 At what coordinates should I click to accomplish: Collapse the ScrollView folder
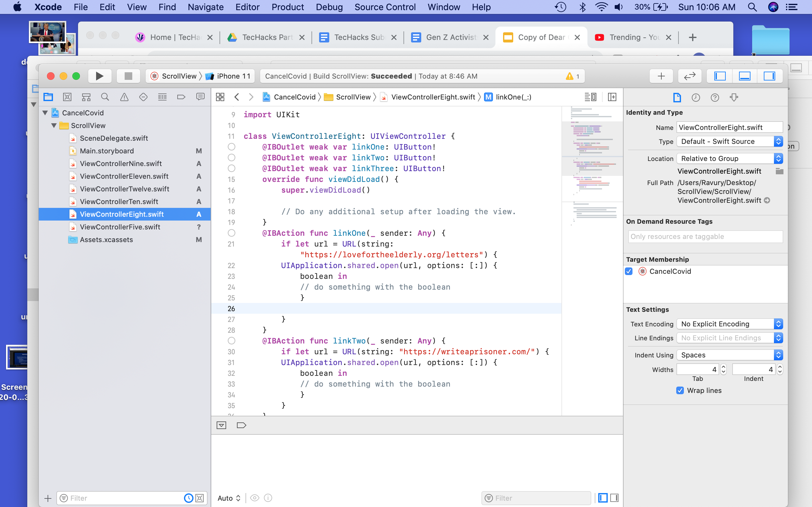click(x=54, y=125)
